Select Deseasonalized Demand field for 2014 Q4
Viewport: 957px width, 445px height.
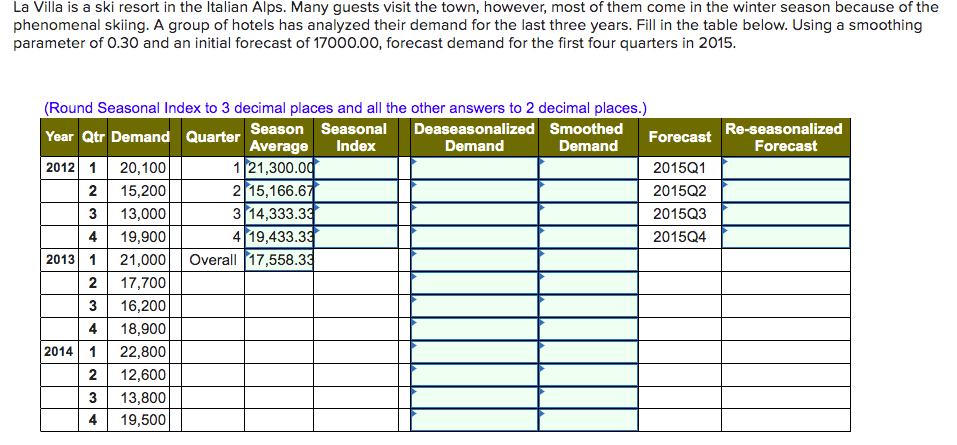(x=474, y=421)
